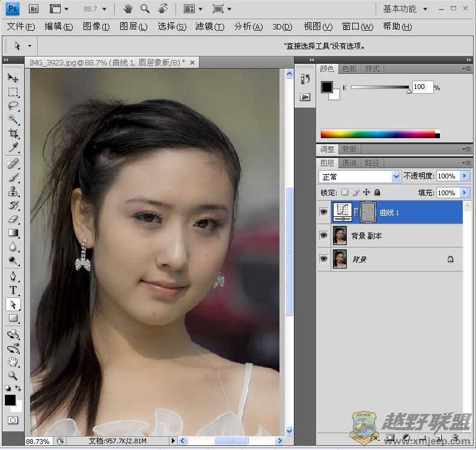
Task: Select the Crop tool
Action: (x=13, y=133)
